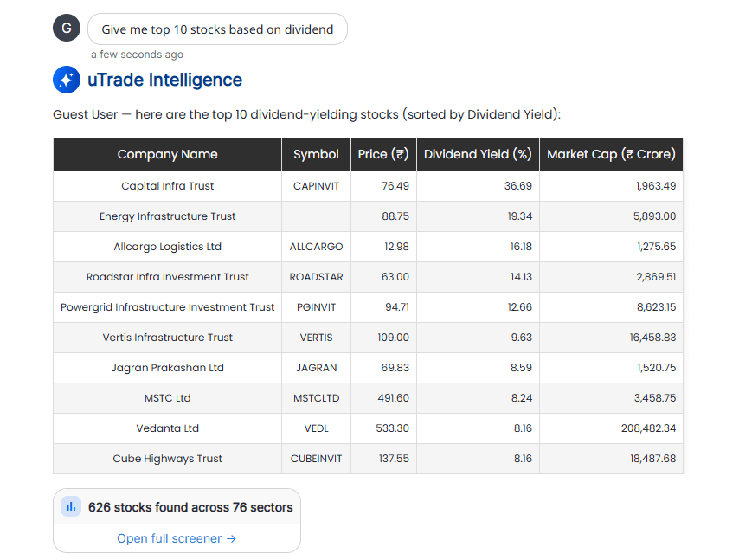
Task: Click the 12.98 price value
Action: (396, 247)
